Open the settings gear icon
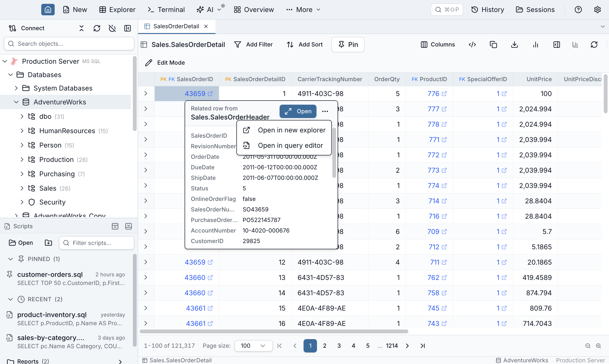 [597, 10]
